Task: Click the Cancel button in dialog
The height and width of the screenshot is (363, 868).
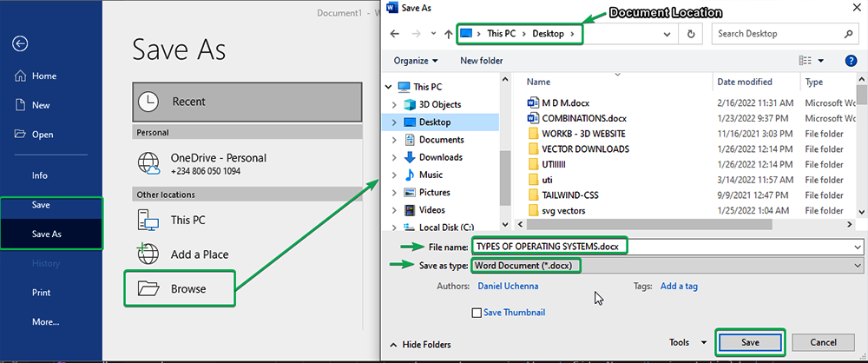Action: coord(822,342)
